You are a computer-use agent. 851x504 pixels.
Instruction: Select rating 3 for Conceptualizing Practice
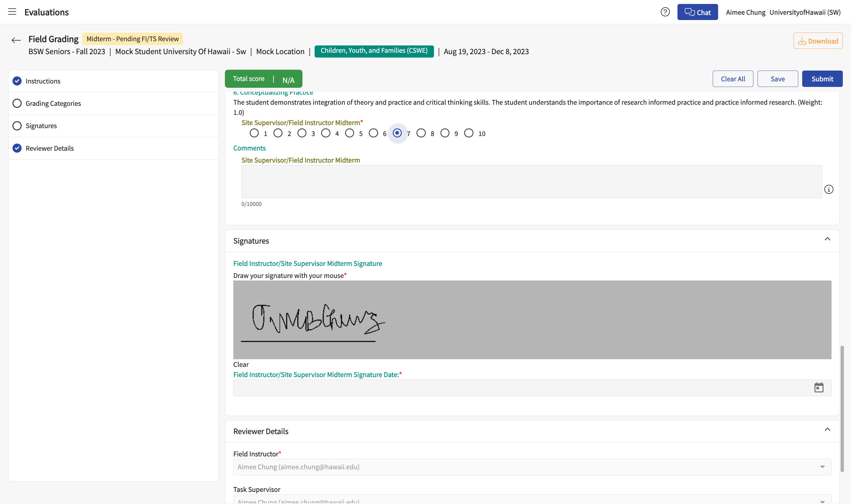coord(302,133)
